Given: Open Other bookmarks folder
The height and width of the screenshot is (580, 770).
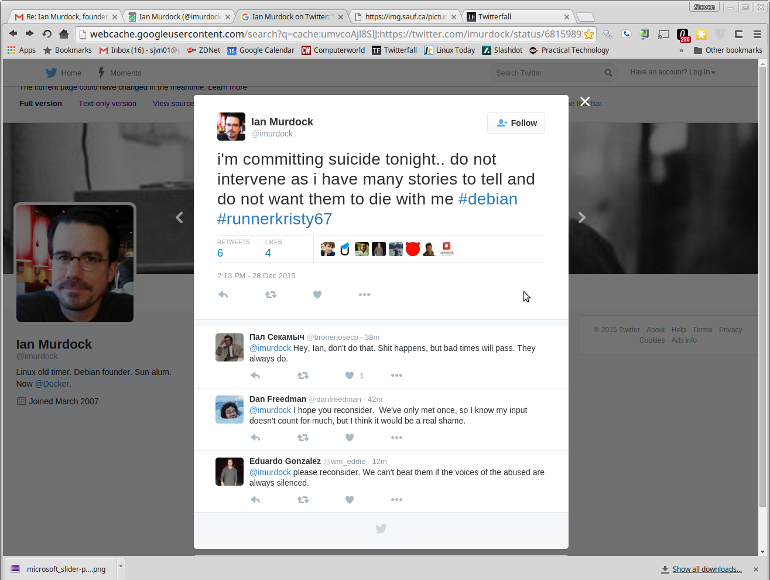Looking at the screenshot, I should (x=728, y=50).
